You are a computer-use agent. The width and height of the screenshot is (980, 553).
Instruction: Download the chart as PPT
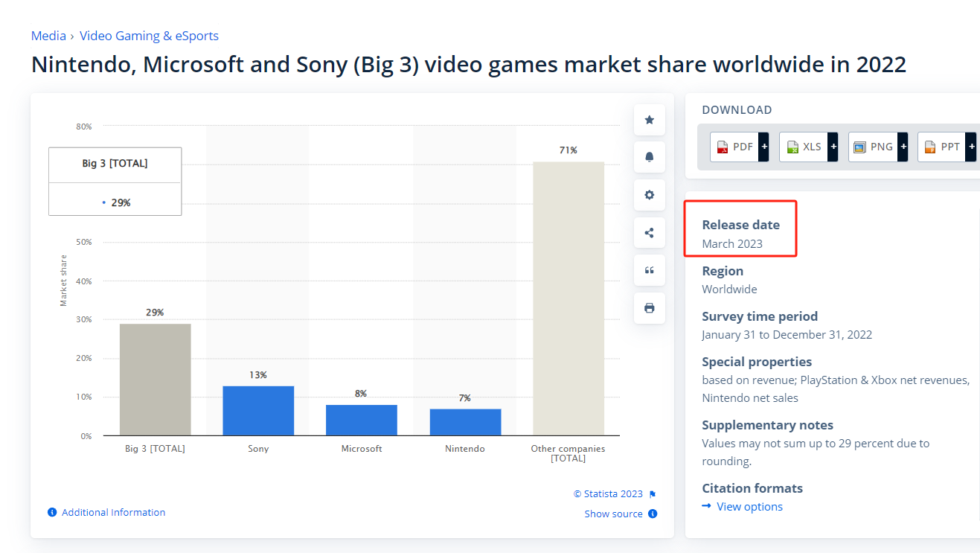tap(947, 147)
